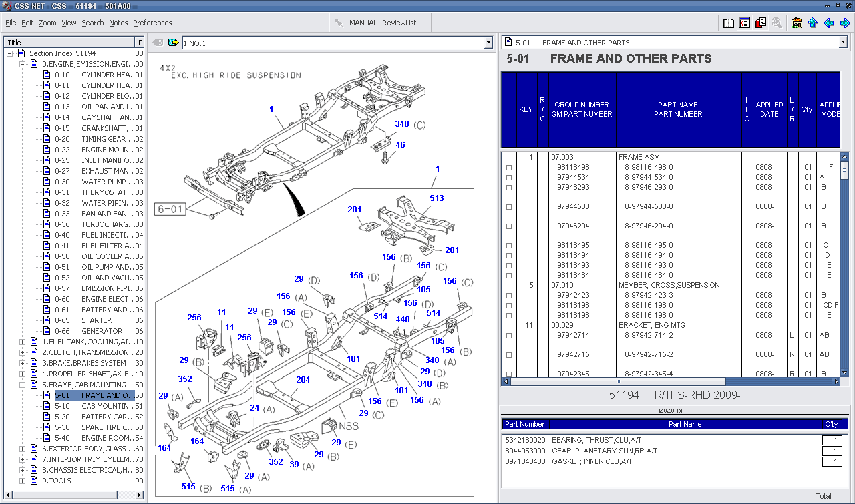Open the 5-01 FRAME AND OTHER PARTS dropdown
855x504 pixels.
pos(843,42)
